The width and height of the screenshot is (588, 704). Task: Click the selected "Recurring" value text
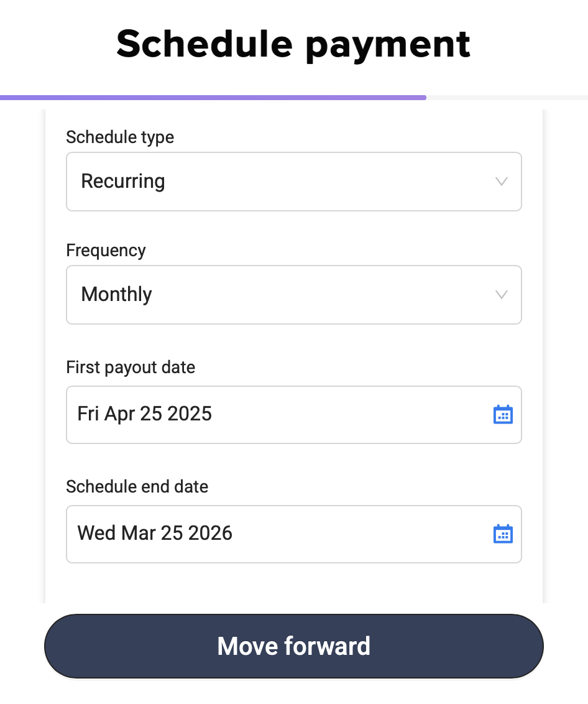pyautogui.click(x=123, y=181)
